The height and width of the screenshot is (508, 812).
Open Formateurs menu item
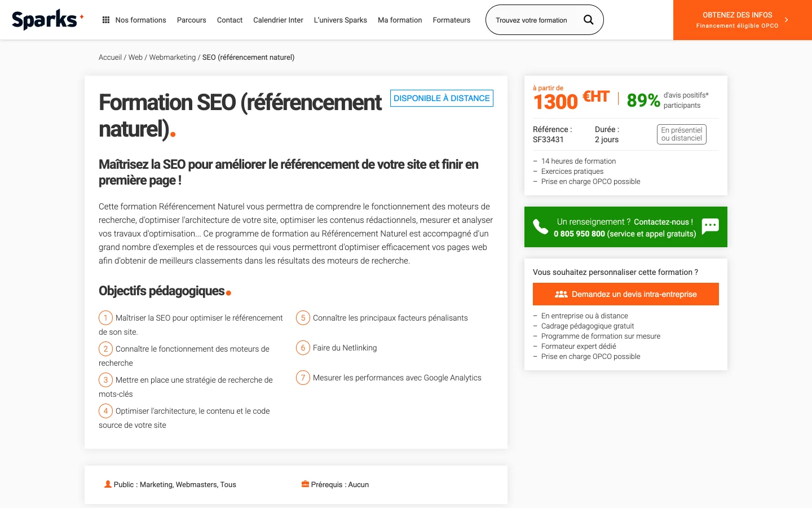(452, 20)
